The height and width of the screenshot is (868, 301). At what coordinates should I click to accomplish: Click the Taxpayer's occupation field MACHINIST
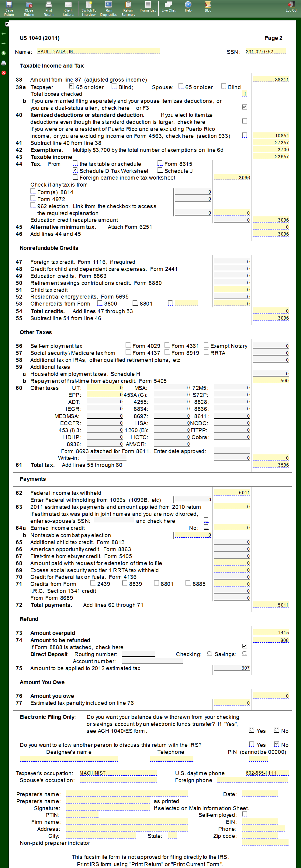click(118, 773)
